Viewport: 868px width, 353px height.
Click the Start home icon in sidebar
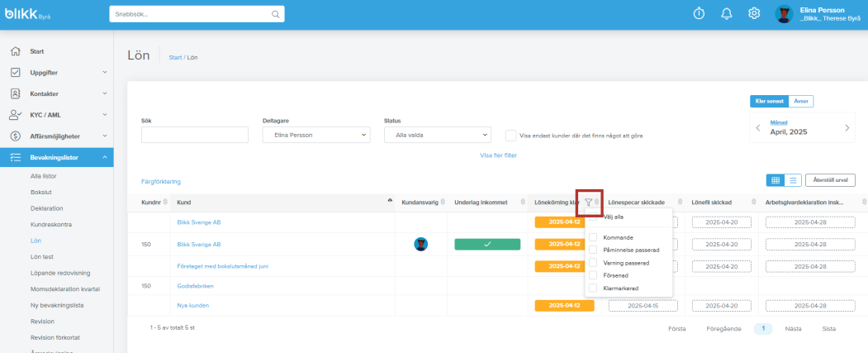(16, 51)
